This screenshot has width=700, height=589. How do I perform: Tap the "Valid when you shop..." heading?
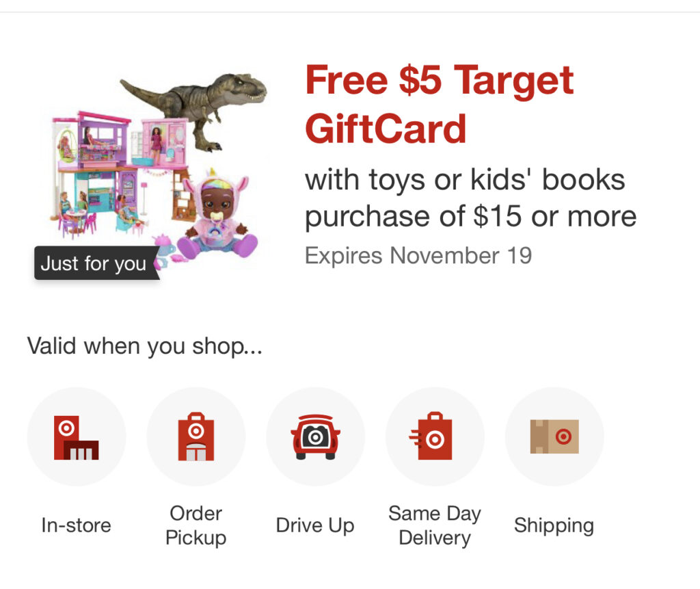(x=144, y=345)
